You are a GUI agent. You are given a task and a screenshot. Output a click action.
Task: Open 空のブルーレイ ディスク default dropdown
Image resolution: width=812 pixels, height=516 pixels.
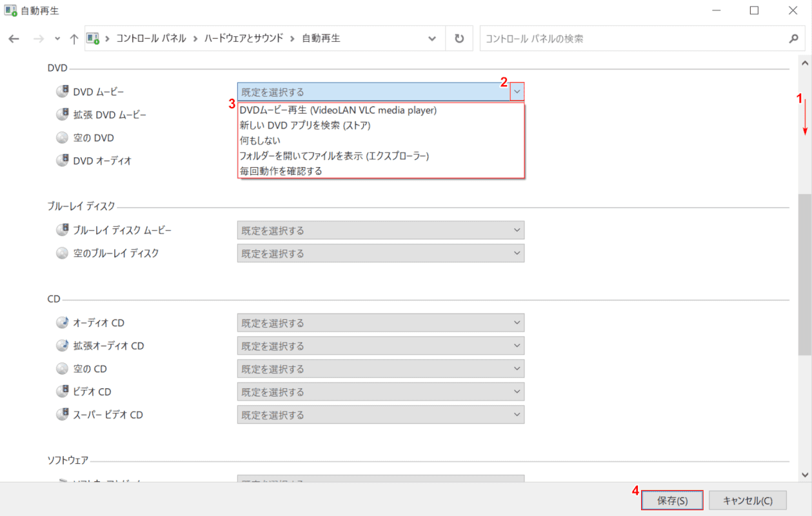pos(381,253)
